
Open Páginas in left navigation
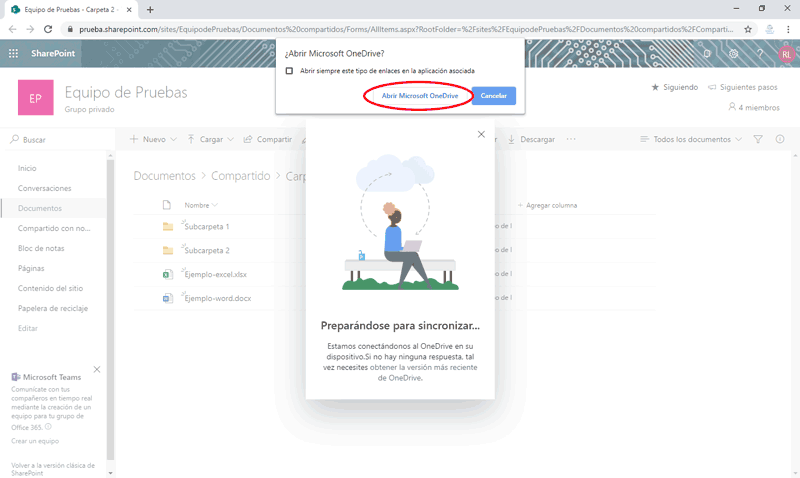31,268
